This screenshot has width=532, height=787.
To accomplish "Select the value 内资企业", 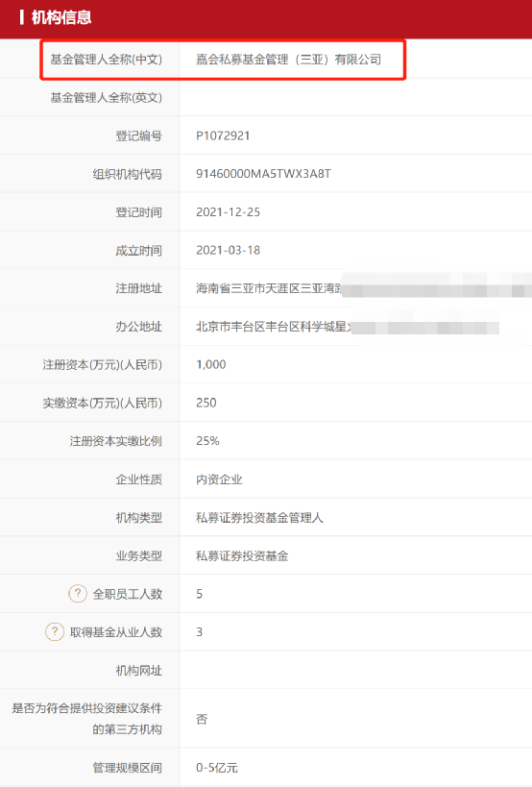I will [x=219, y=480].
